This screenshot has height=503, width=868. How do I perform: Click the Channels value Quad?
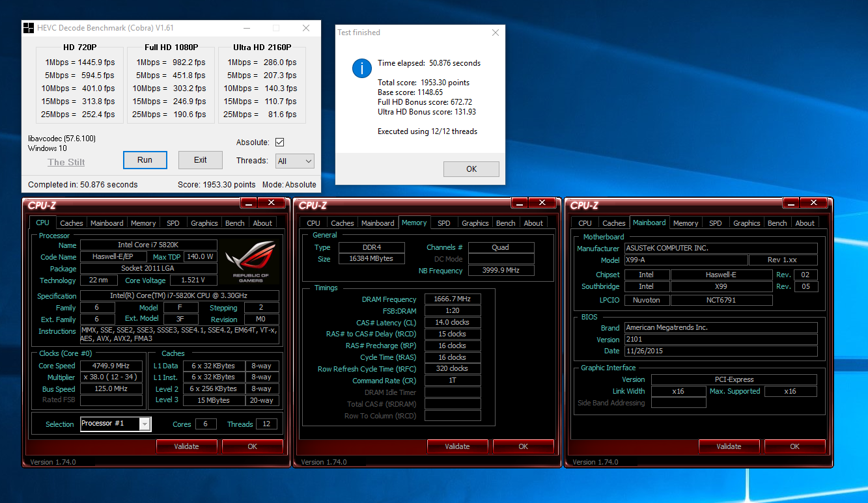click(x=501, y=247)
